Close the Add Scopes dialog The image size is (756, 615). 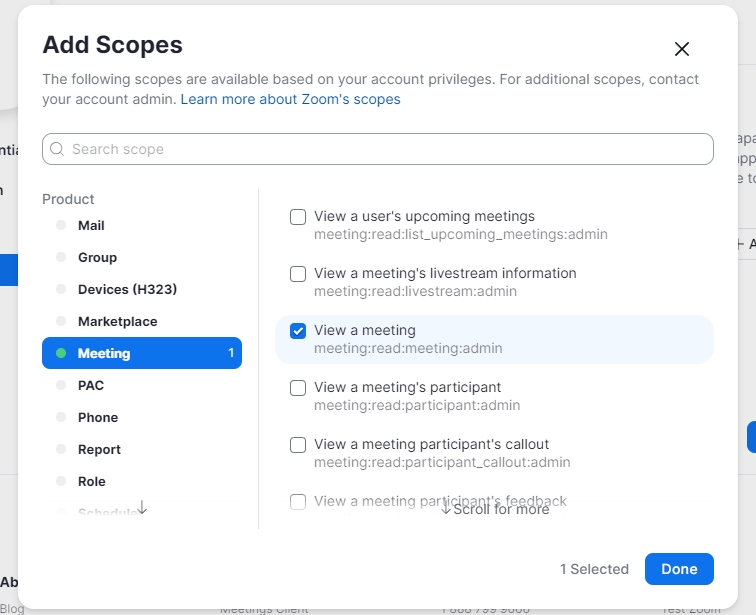[x=682, y=49]
